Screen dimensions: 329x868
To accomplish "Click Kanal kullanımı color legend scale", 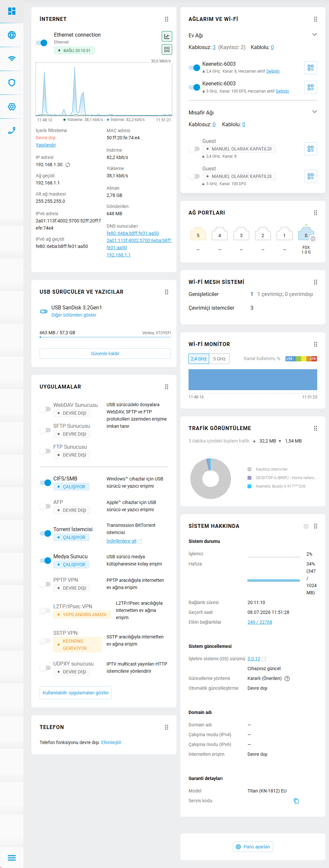I will point(301,359).
